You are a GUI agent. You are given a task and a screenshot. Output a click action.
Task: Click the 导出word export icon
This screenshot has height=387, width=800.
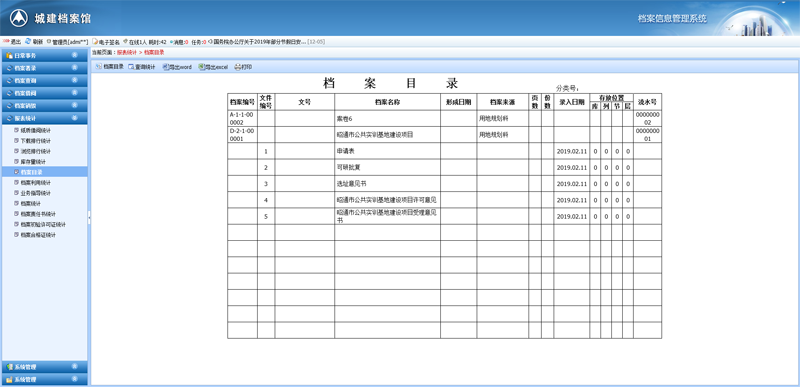pyautogui.click(x=165, y=67)
